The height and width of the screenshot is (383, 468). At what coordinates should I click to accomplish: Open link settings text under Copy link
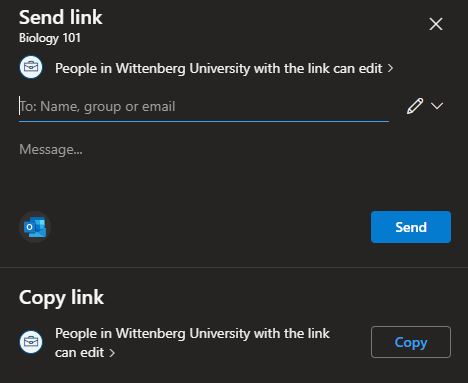click(x=192, y=343)
